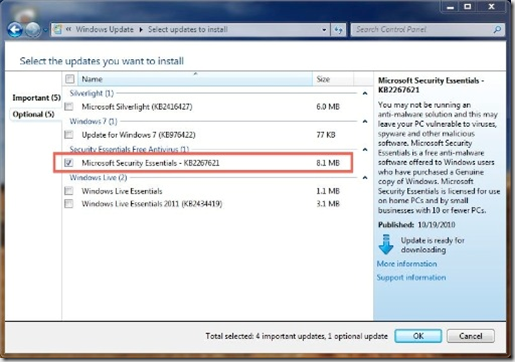
Task: Select the Microsoft Security Essentials - KB2267621 text
Action: click(150, 163)
